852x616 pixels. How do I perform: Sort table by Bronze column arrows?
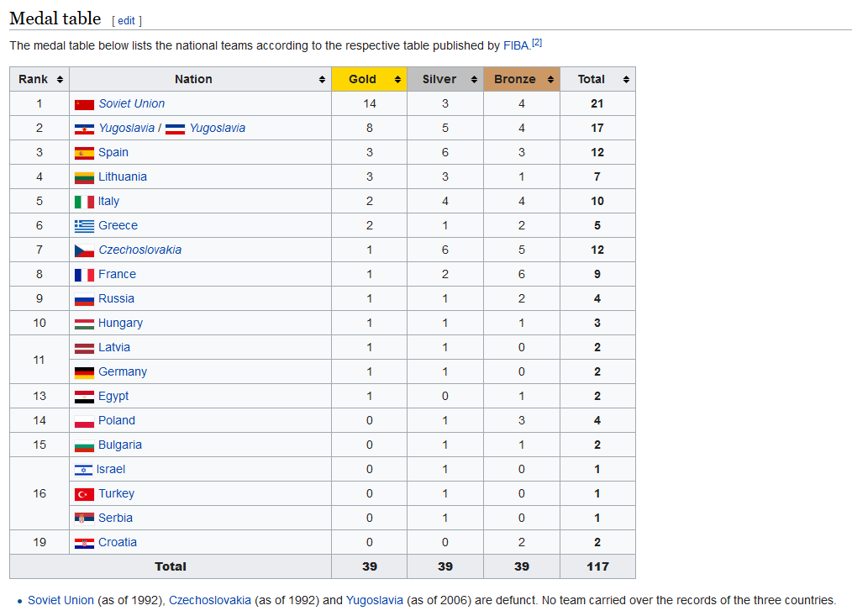point(550,79)
